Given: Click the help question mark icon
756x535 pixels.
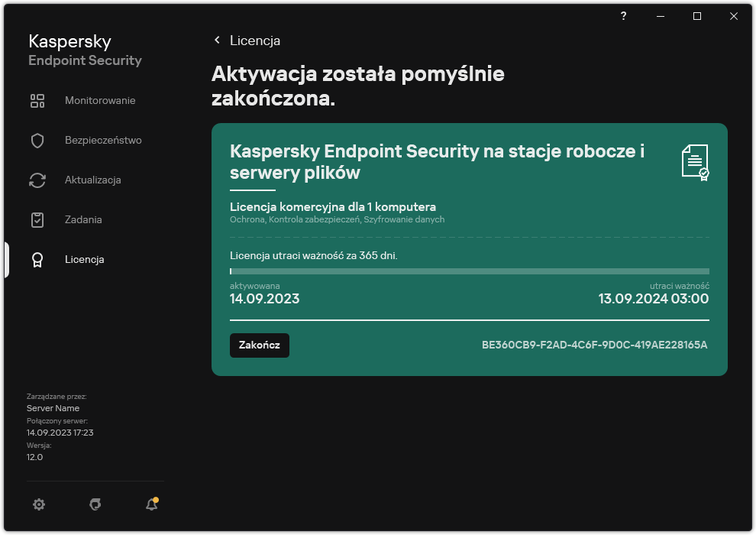Looking at the screenshot, I should (x=623, y=16).
